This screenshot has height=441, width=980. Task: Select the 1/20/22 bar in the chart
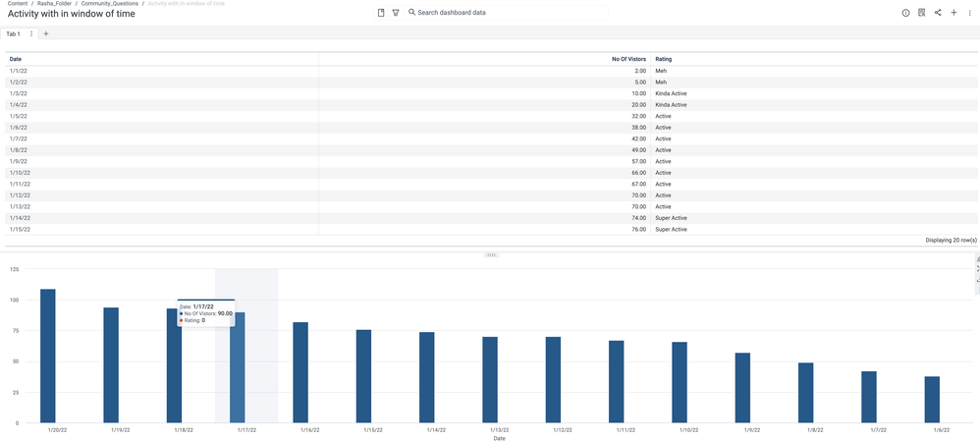pyautogui.click(x=47, y=356)
